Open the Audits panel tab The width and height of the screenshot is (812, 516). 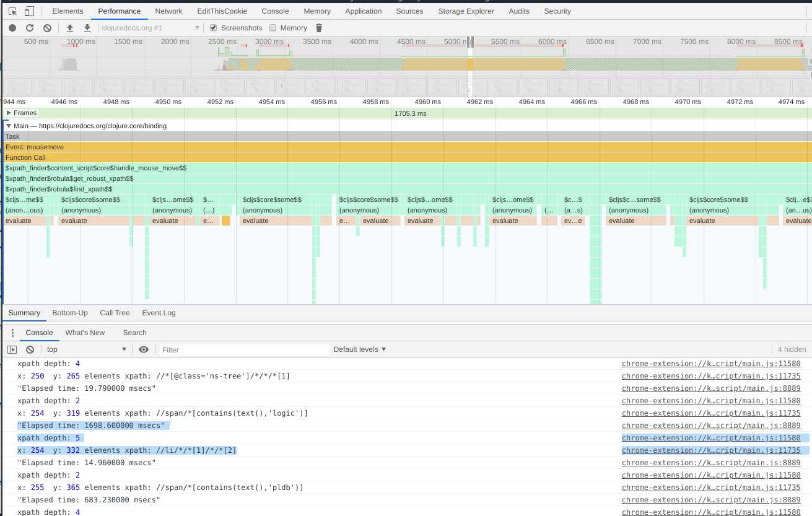(x=519, y=11)
